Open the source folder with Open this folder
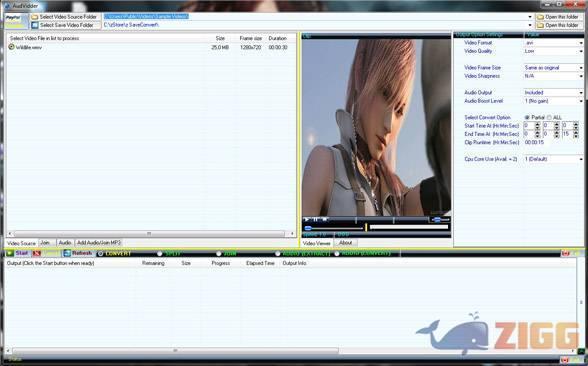588x366 pixels. click(557, 17)
